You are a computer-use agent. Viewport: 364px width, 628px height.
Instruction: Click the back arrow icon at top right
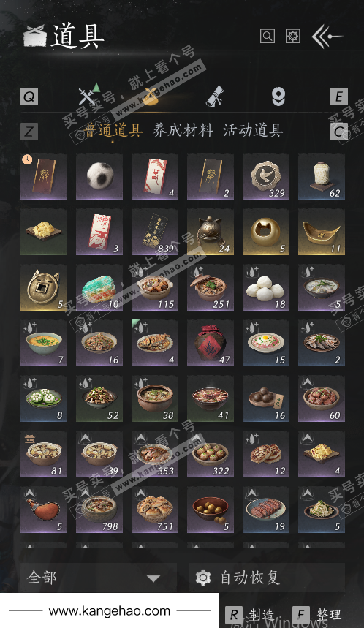(x=327, y=37)
